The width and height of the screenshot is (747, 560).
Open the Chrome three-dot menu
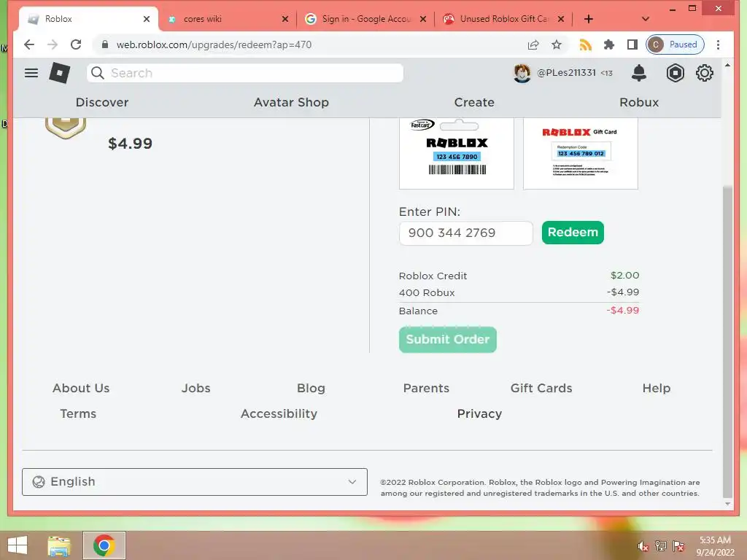coord(718,44)
